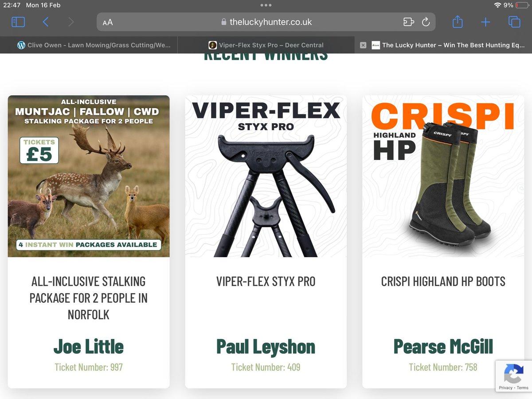Close The Lucky Hunter tab
Viewport: 532px width, 399px height.
coord(363,45)
